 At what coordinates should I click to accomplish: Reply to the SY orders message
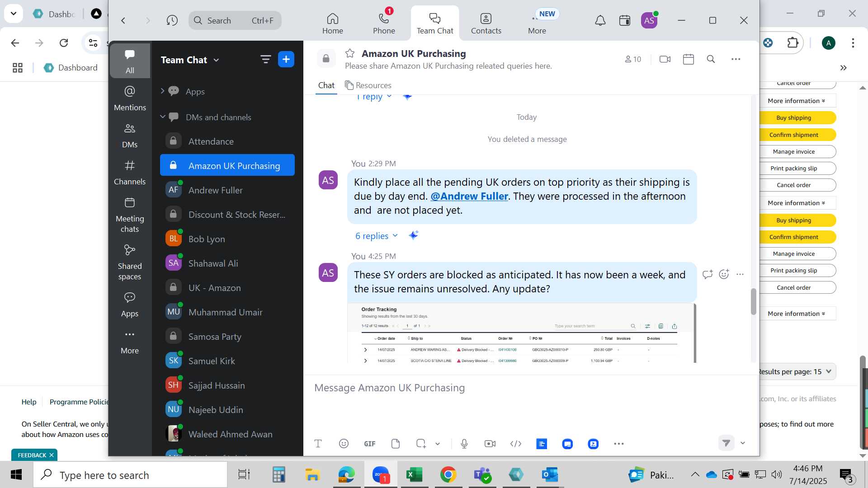point(708,274)
